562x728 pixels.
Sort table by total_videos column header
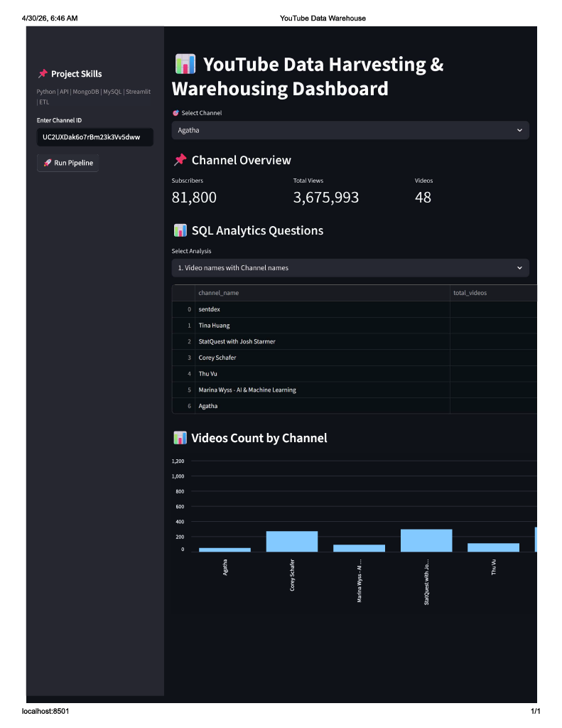click(493, 293)
